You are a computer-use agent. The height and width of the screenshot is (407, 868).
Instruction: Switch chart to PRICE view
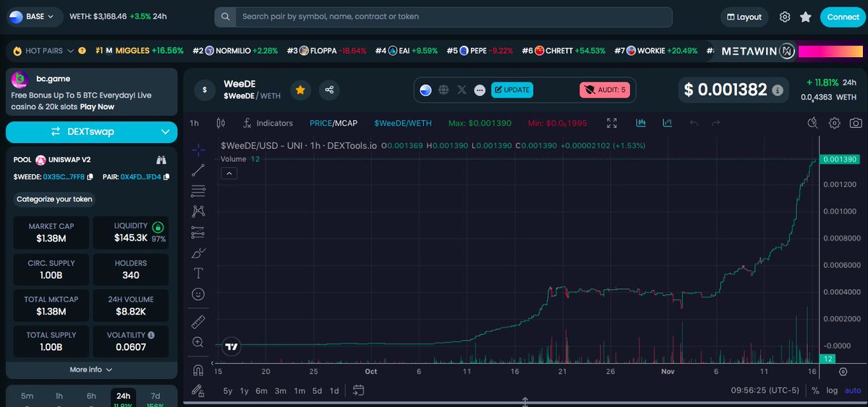(320, 123)
